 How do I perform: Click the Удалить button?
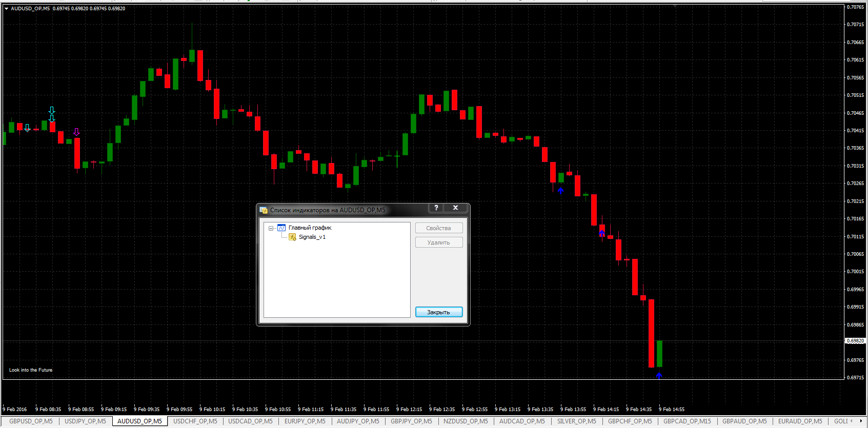click(439, 242)
